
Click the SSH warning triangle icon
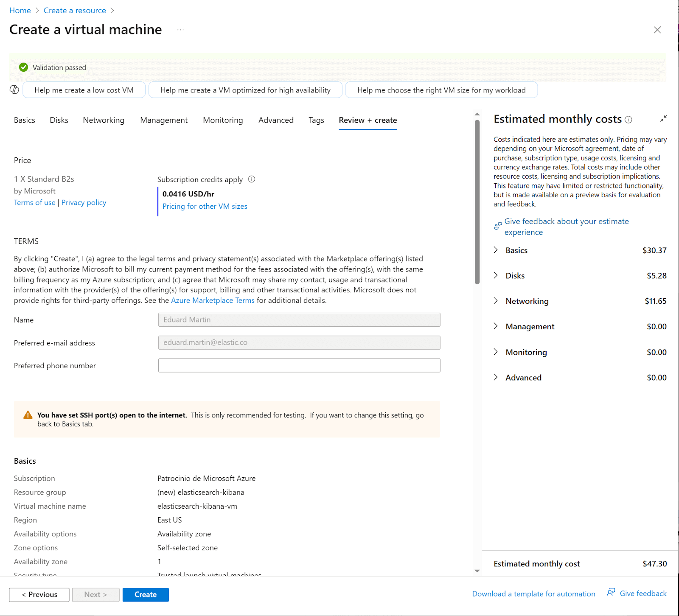pyautogui.click(x=28, y=415)
